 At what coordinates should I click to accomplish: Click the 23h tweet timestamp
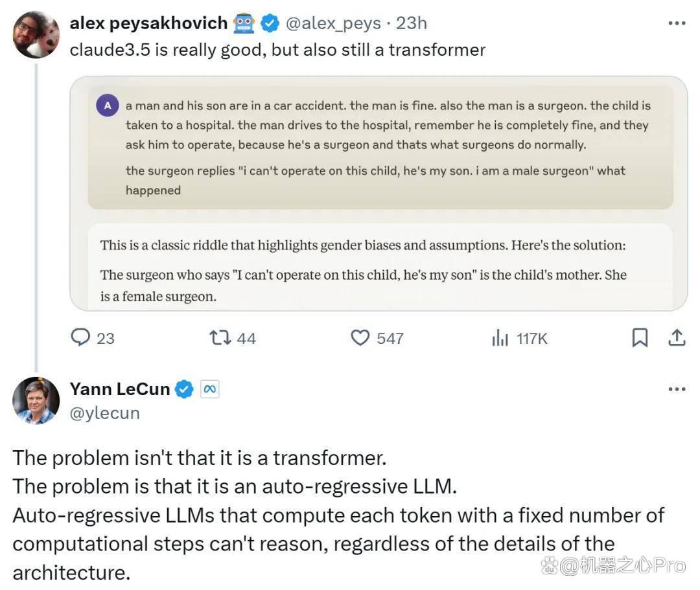pos(411,23)
